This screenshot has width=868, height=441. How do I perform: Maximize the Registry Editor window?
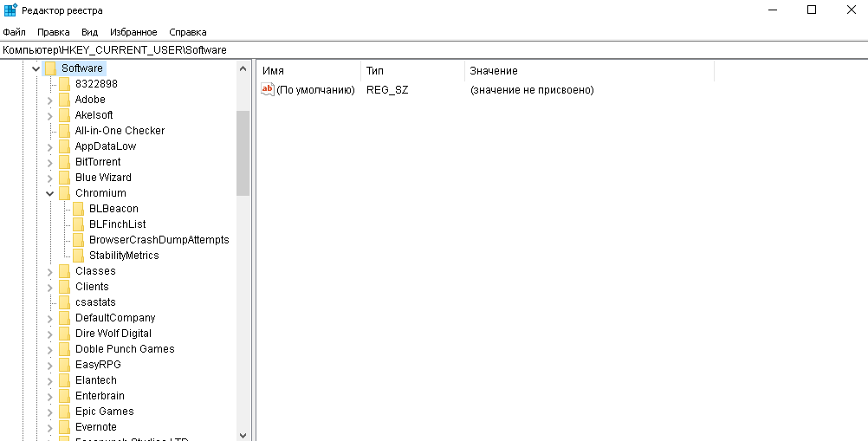pyautogui.click(x=812, y=10)
